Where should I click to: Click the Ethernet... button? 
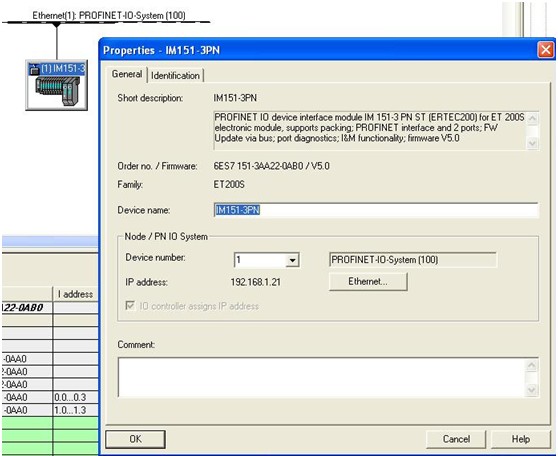[x=368, y=282]
